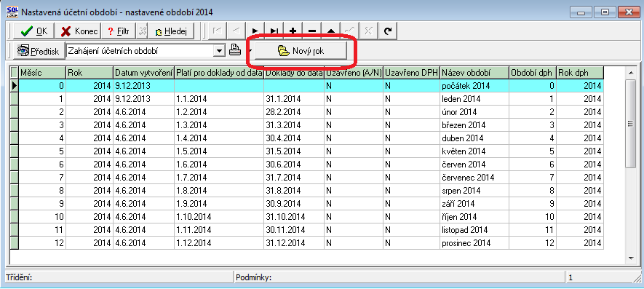Select the cell 'srpen 2014'
The height and width of the screenshot is (289, 644).
474,191
